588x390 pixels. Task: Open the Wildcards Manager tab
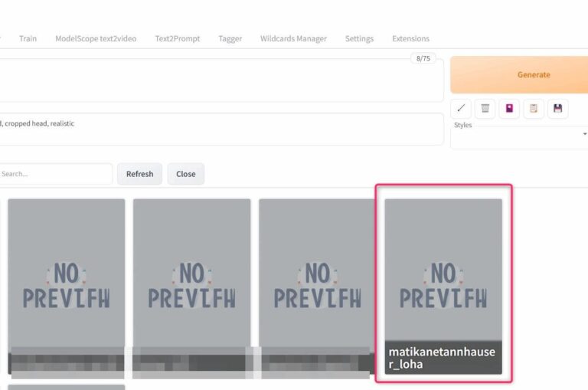tap(293, 38)
